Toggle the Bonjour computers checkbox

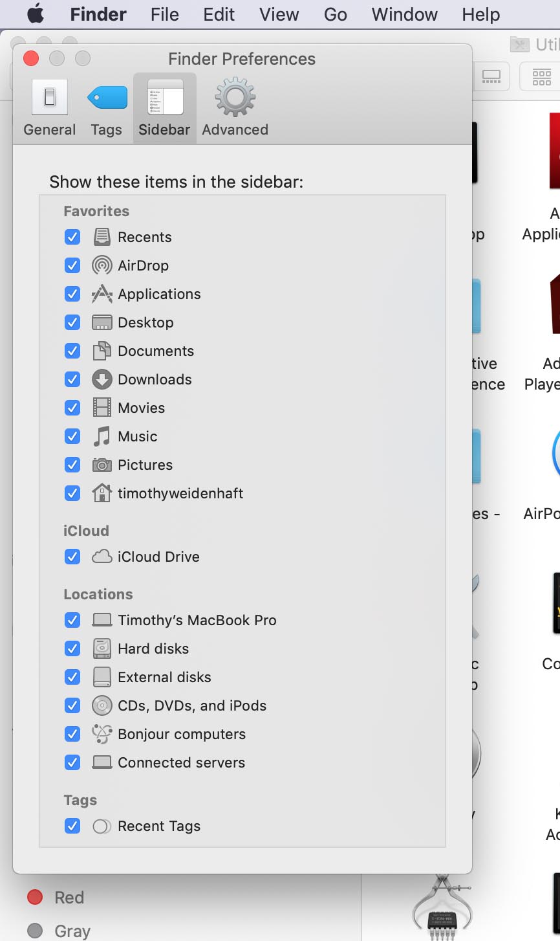coord(72,734)
